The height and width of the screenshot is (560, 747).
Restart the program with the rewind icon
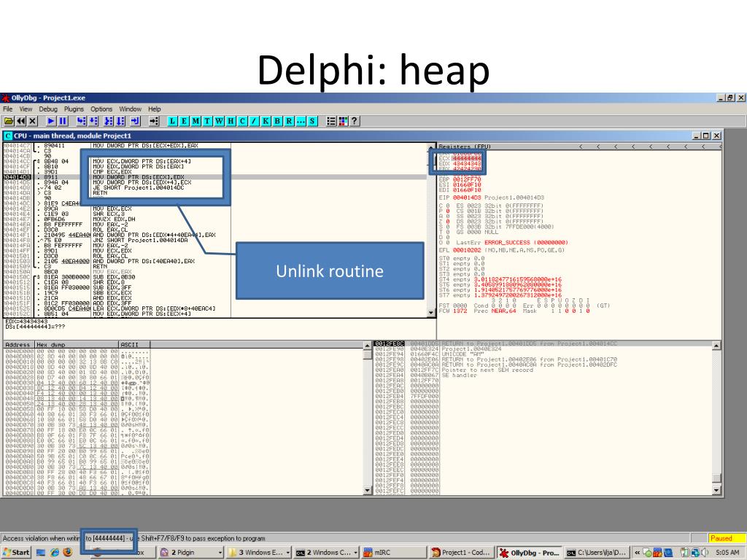point(21,121)
